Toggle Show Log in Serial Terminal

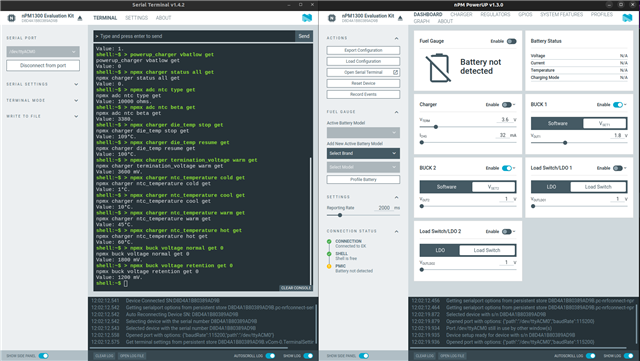[x=308, y=356]
